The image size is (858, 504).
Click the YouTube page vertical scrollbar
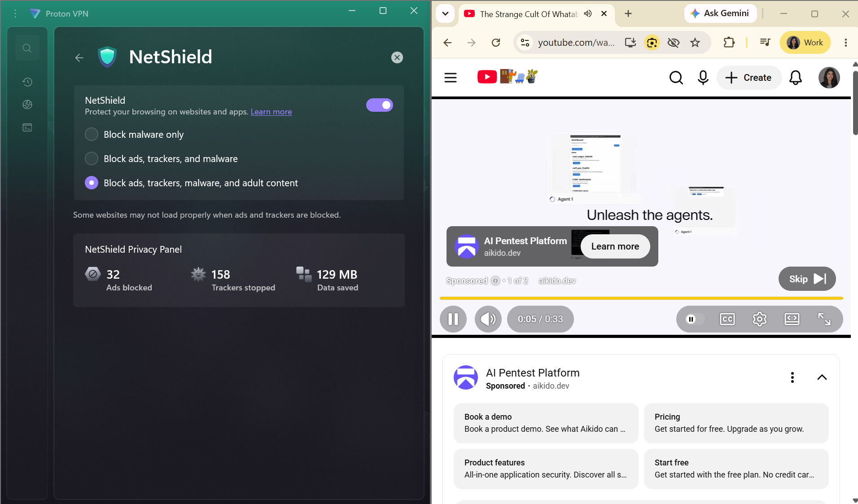(x=855, y=102)
